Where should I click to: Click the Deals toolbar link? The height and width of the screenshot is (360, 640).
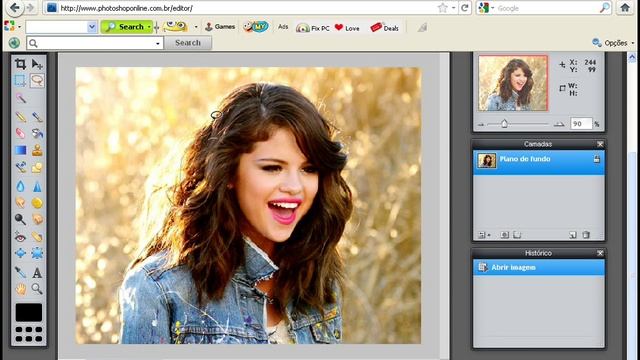click(x=384, y=28)
